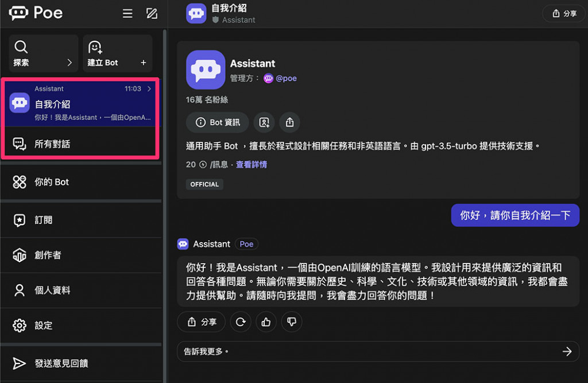Click the 告訴我更多 suggested prompt

point(378,351)
